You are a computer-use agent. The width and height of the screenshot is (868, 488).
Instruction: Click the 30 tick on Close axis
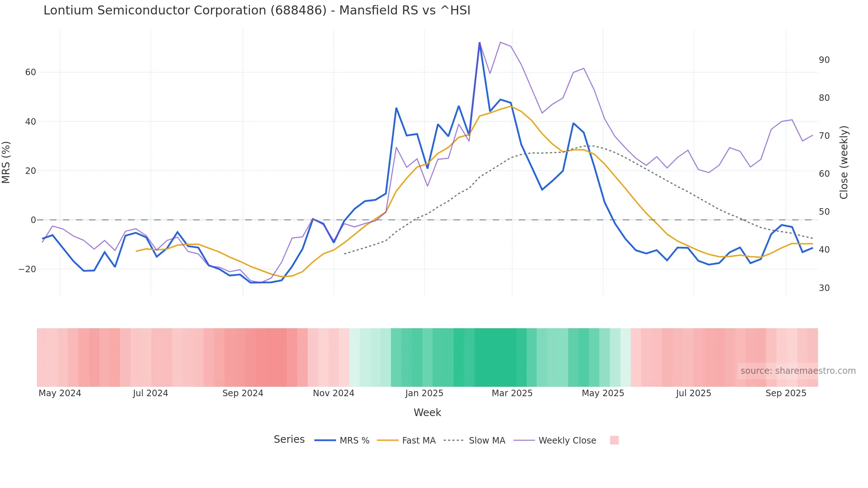point(824,288)
